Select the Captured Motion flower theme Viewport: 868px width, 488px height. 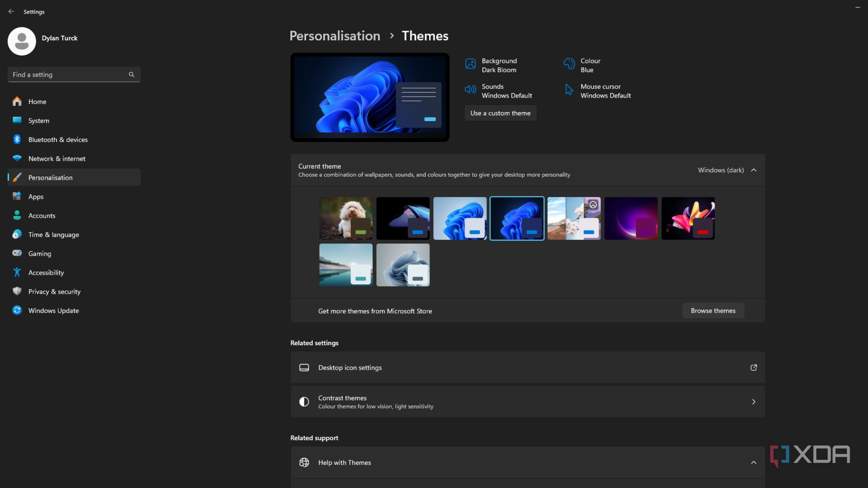tap(688, 219)
